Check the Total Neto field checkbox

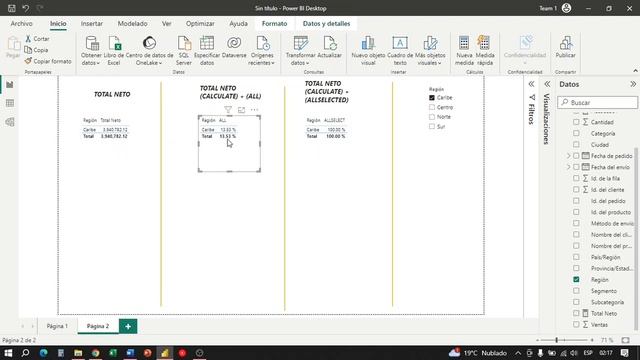coord(576,313)
